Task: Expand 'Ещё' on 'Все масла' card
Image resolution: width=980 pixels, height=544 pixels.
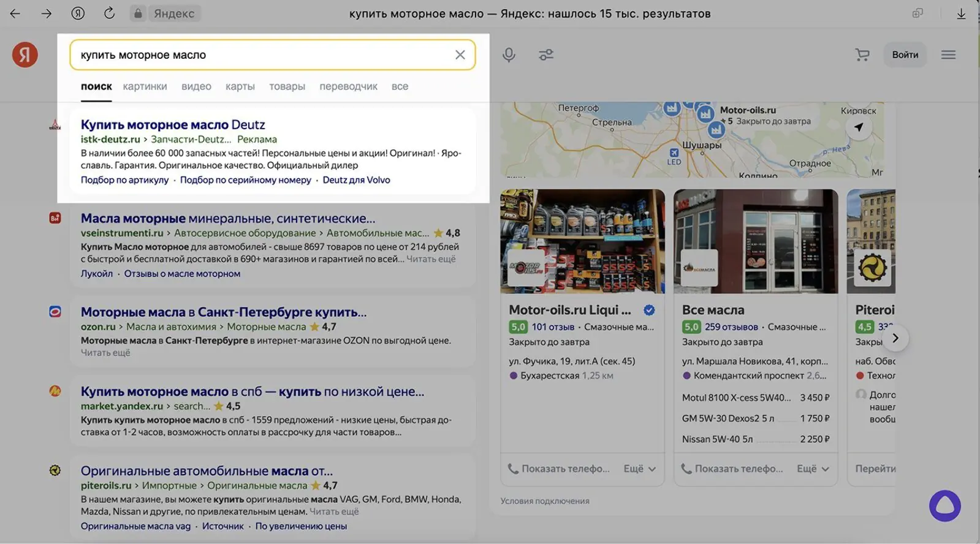Action: (813, 469)
